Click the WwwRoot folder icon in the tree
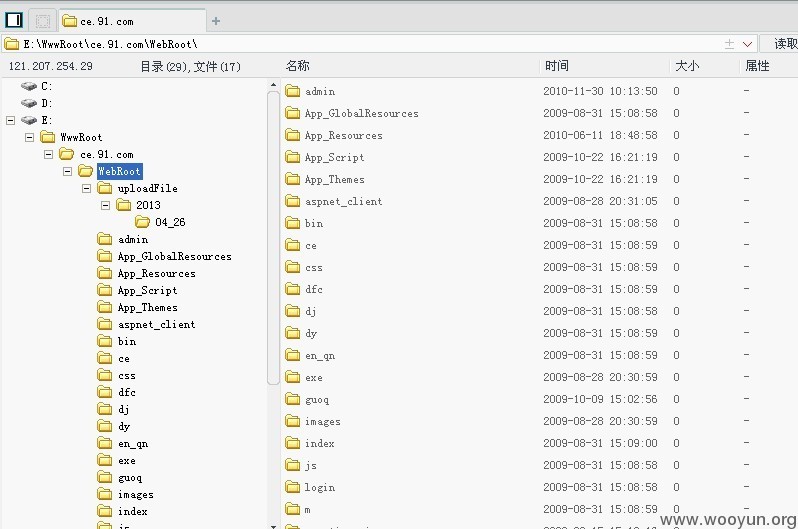 coord(48,137)
